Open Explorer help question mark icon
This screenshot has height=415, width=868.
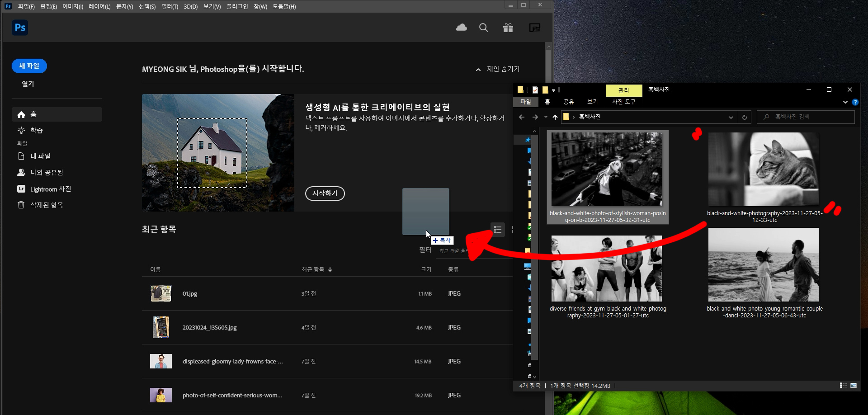click(x=855, y=102)
